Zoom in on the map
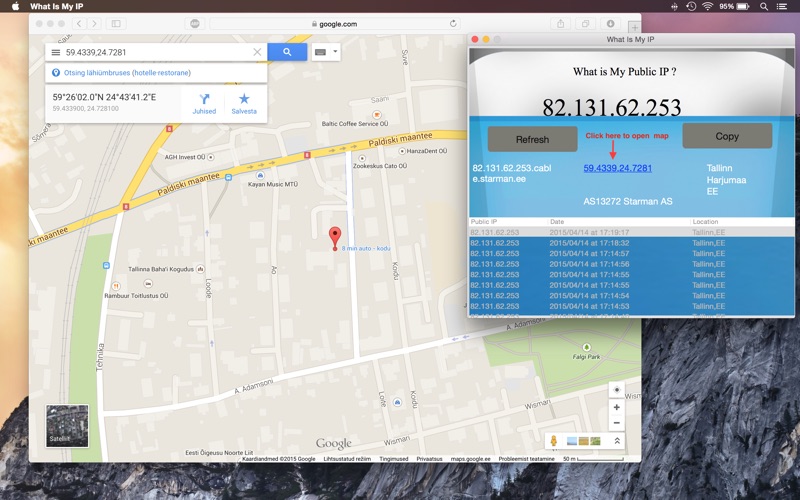Viewport: 800px width, 500px height. 616,407
